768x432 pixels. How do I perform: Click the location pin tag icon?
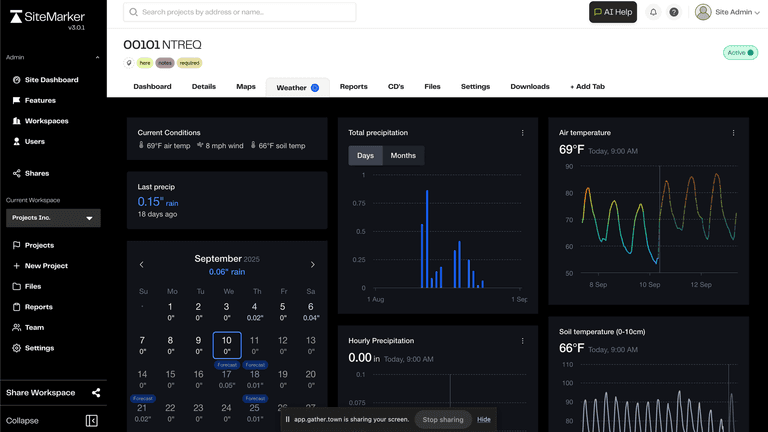[129, 63]
